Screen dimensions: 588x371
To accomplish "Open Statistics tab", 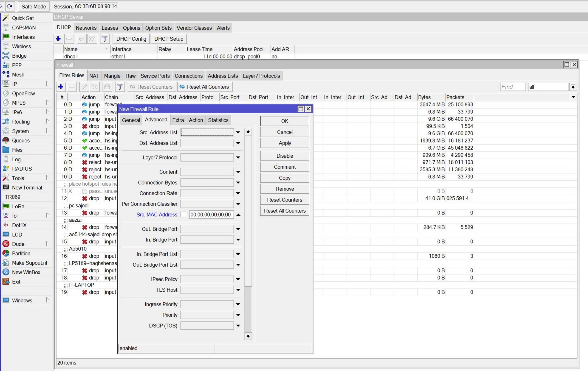I will (218, 120).
